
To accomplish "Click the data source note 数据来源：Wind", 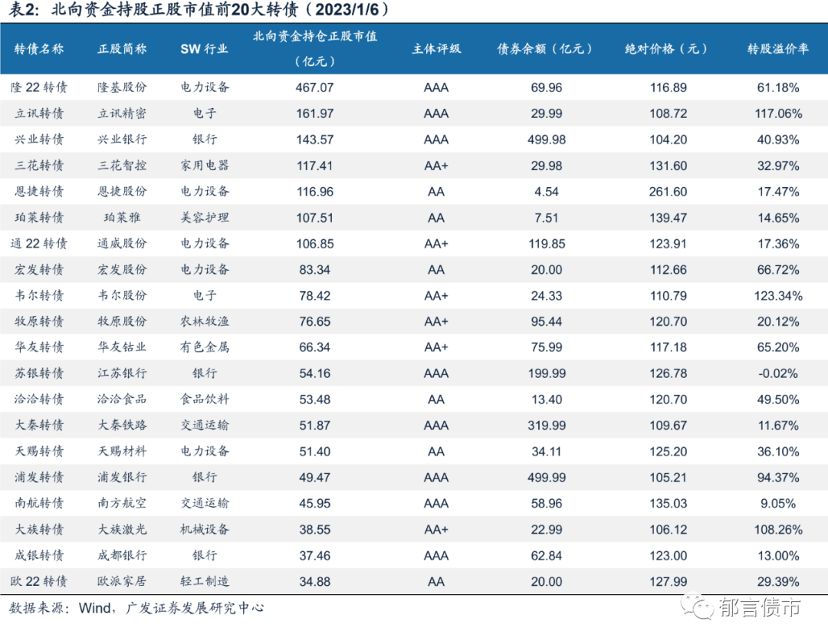I will (x=61, y=608).
